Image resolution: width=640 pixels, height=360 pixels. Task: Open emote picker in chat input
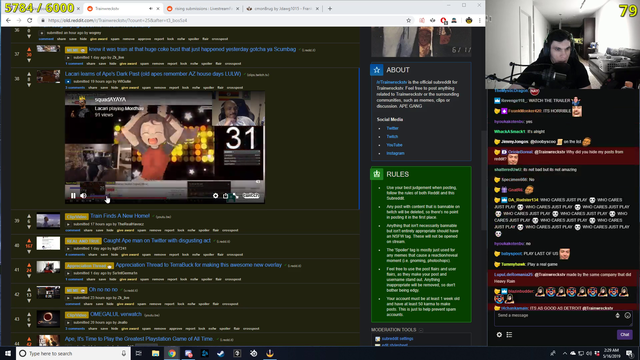[x=628, y=316]
